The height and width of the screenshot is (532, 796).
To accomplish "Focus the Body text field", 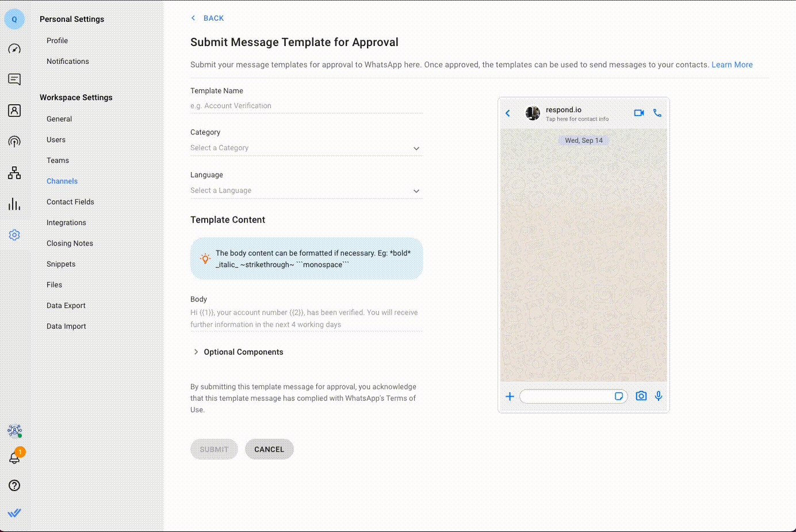I will point(307,319).
